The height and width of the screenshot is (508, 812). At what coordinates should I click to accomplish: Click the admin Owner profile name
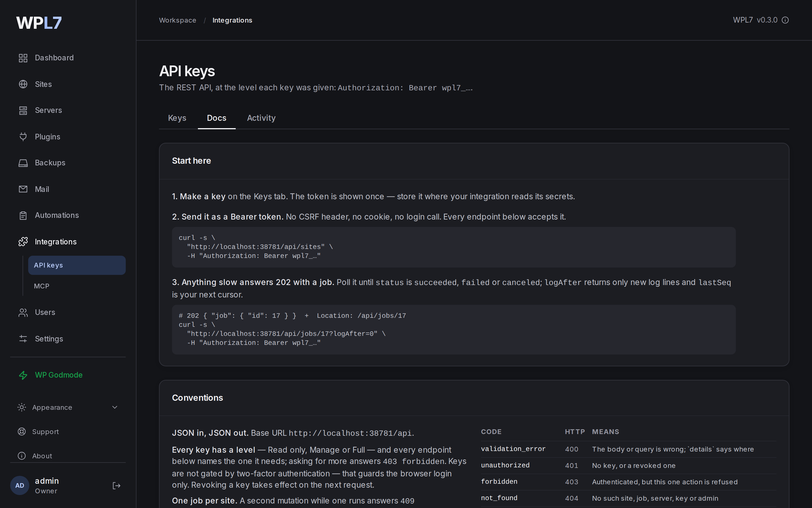[x=47, y=485]
